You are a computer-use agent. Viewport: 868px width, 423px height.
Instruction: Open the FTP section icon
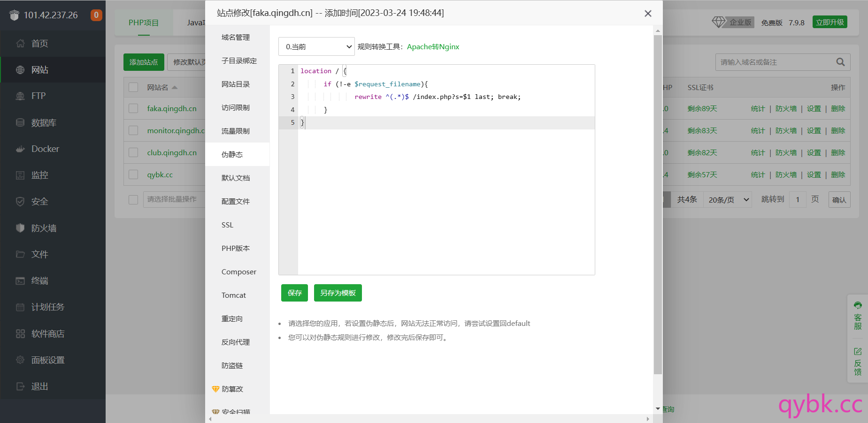[20, 96]
